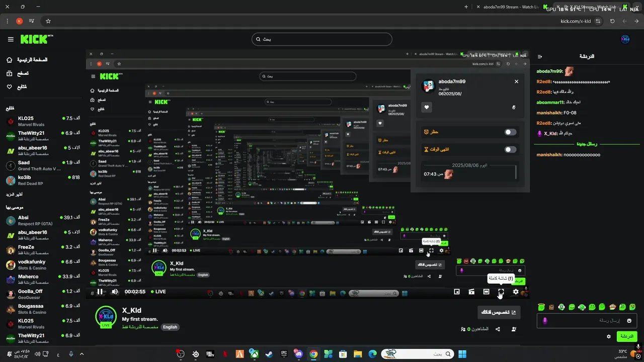The image size is (644, 362).
Task: Click the person icon right of the share icon
Action: pos(514,329)
